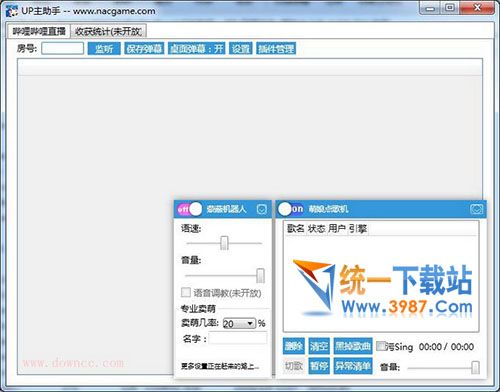500x392 pixels.
Task: Close the UP主助手 window
Action: click(x=477, y=8)
